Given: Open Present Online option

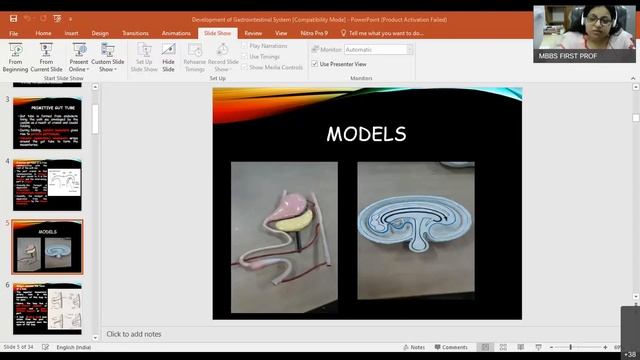Looking at the screenshot, I should [x=79, y=58].
